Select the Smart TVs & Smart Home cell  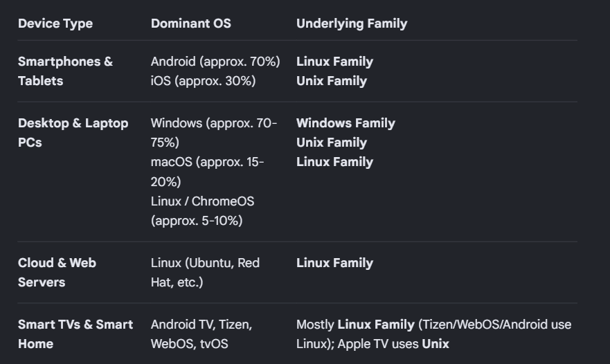tap(75, 334)
